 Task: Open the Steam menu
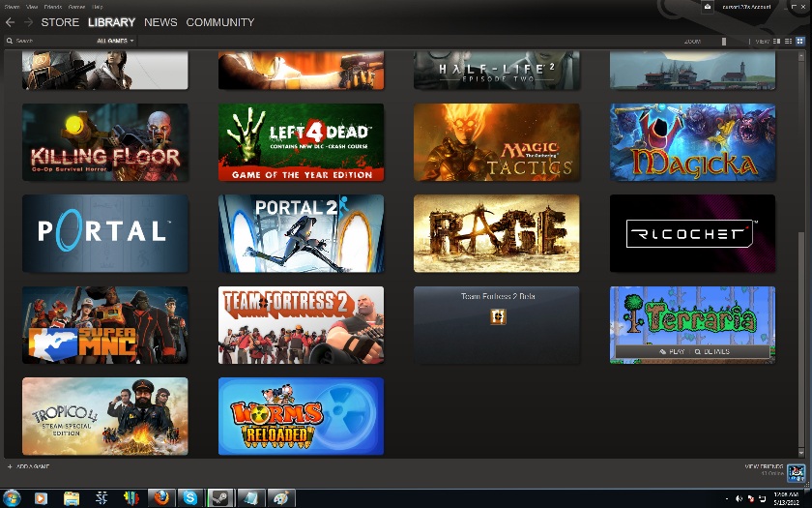[12, 7]
